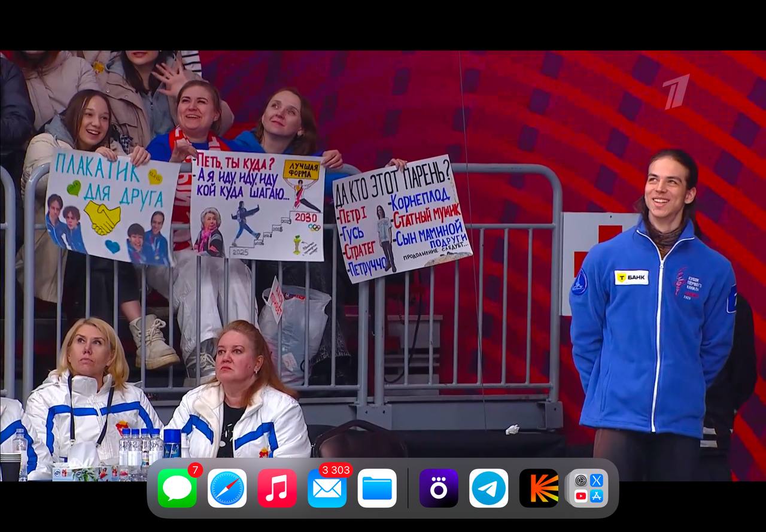Screen dimensions: 766x532
Task: Open Telegram from the dock
Action: (x=488, y=488)
